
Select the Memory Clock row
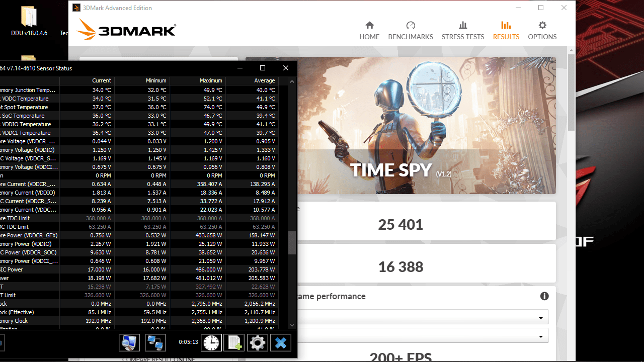tap(139, 321)
